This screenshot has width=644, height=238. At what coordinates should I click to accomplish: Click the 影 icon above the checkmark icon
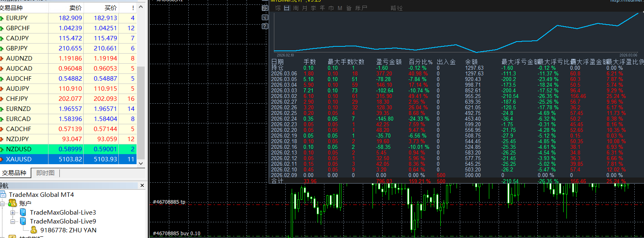click(x=265, y=8)
